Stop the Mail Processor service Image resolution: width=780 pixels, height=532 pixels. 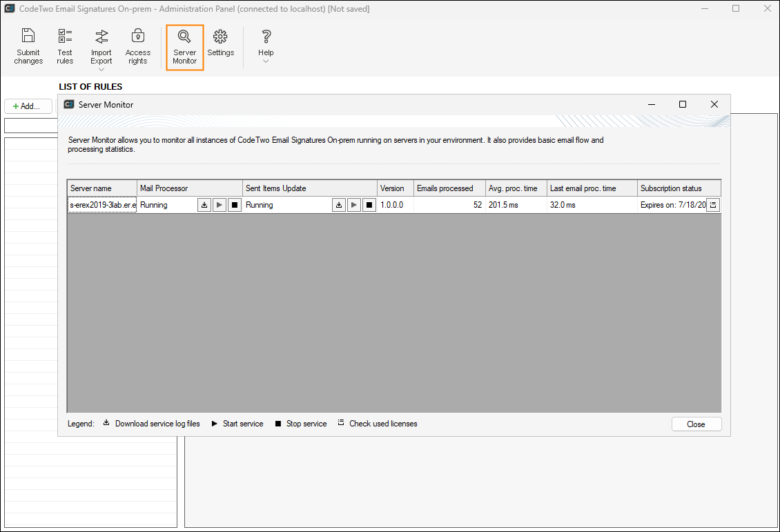pos(233,204)
